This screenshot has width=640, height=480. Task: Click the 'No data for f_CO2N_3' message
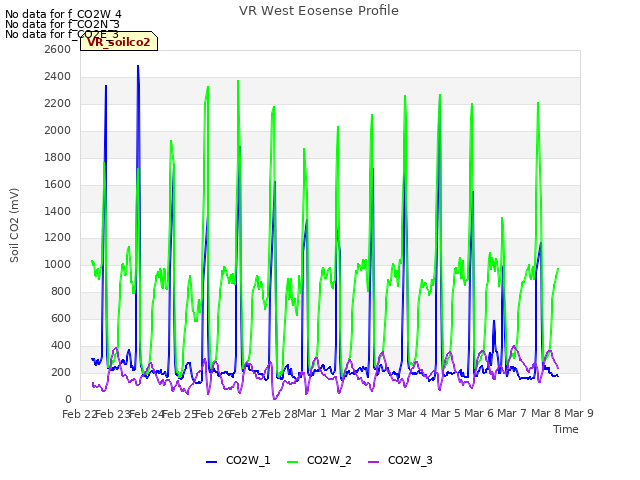[62, 24]
